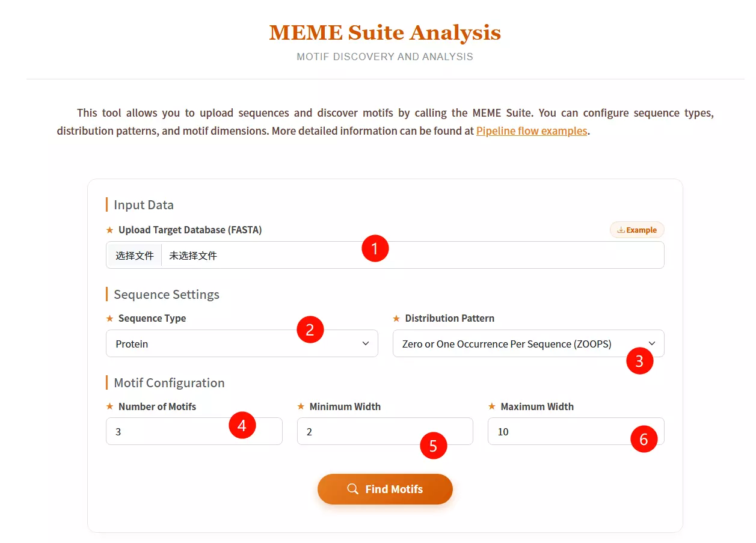Focus the Number of Motifs input field
The height and width of the screenshot is (543, 756).
click(x=168, y=432)
